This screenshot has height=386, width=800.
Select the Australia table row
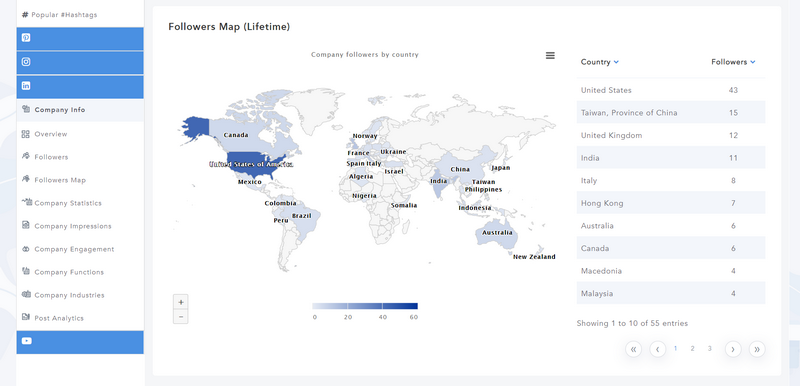(x=671, y=225)
